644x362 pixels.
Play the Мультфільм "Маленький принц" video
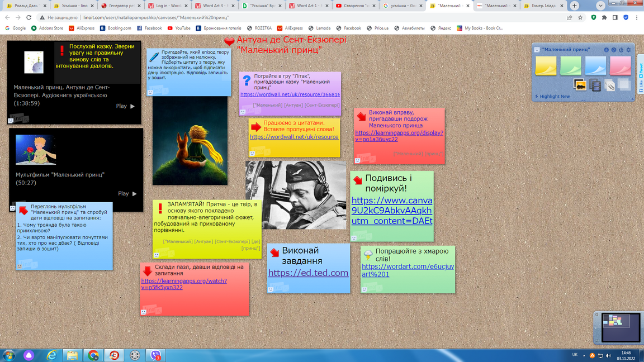[x=127, y=194]
